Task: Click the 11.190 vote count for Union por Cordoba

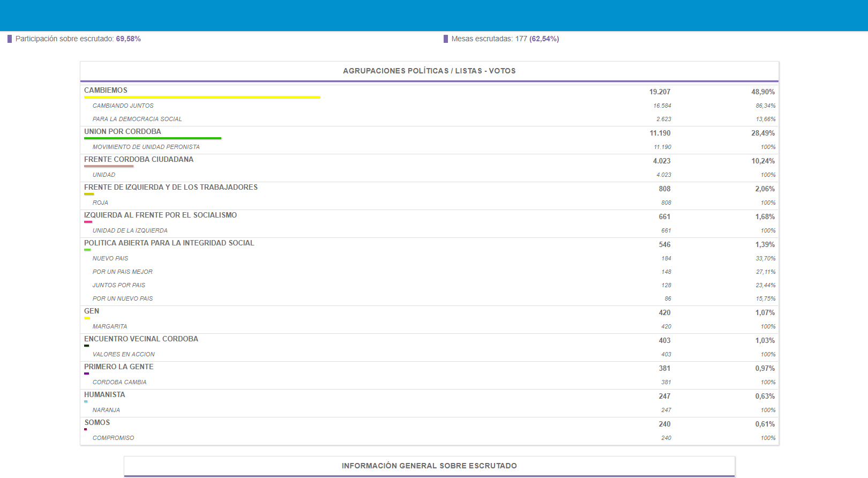Action: 660,133
